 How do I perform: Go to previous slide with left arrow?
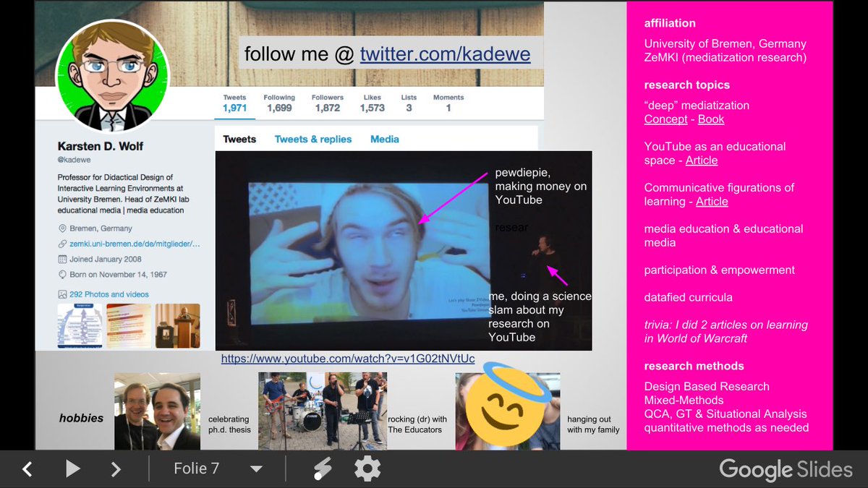pos(27,469)
